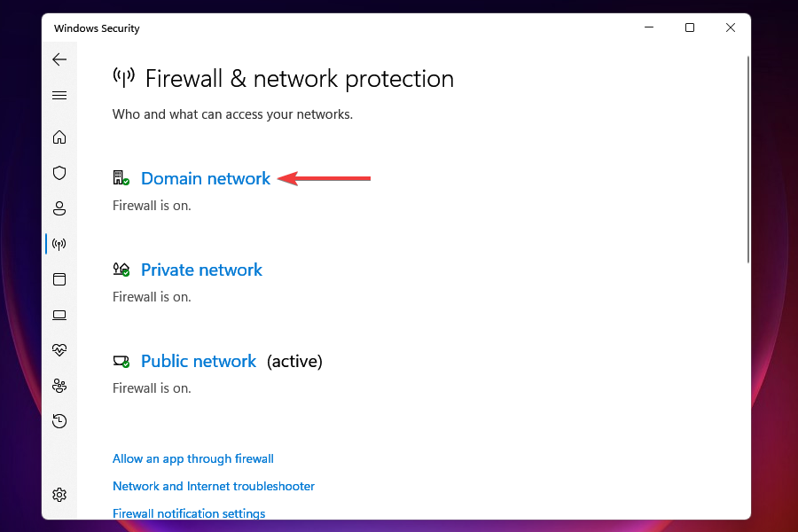Screen dimensions: 798x532
Task: Open Firewall notification settings
Action: 189,513
